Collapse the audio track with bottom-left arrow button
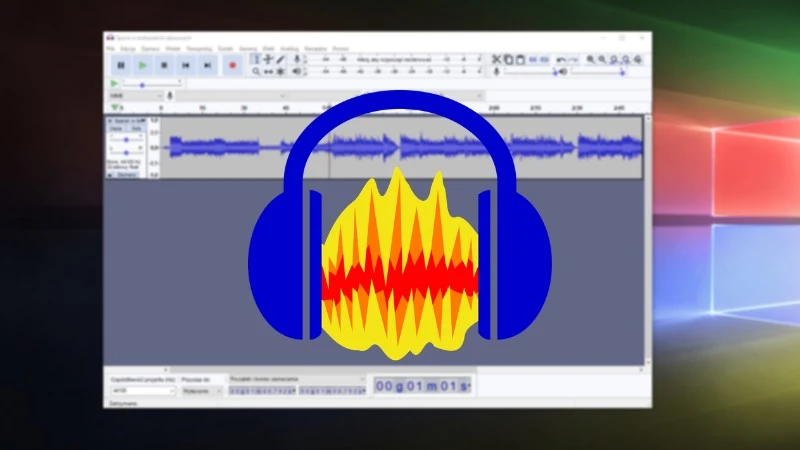Viewport: 800px width, 450px height. point(111,175)
